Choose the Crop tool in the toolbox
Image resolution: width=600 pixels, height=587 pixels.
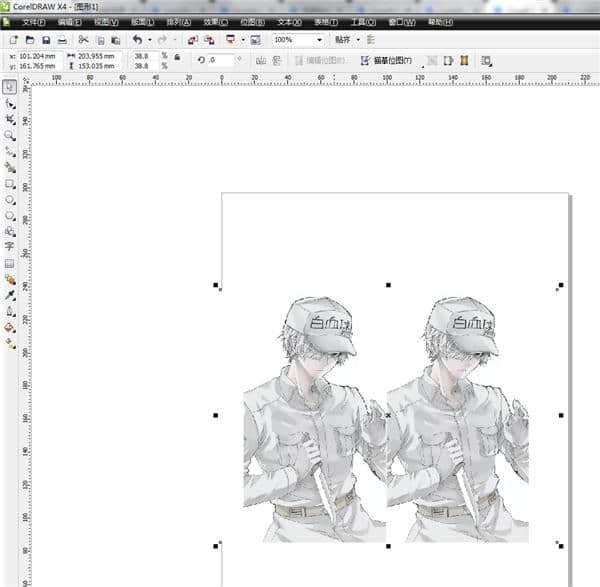(10, 118)
